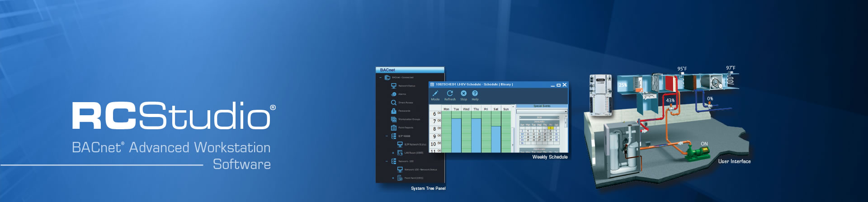868x202 pixels.
Task: Select the Sat column header
Action: pos(496,109)
